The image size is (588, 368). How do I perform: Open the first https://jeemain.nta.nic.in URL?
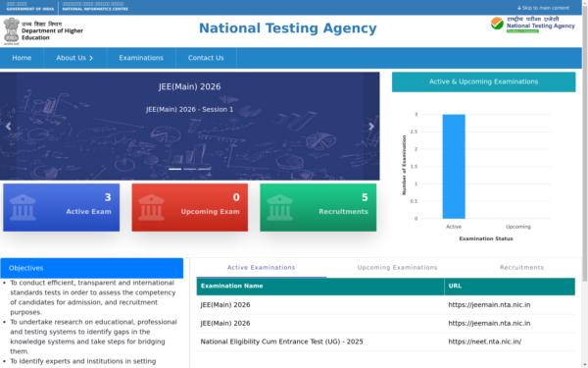click(x=489, y=304)
